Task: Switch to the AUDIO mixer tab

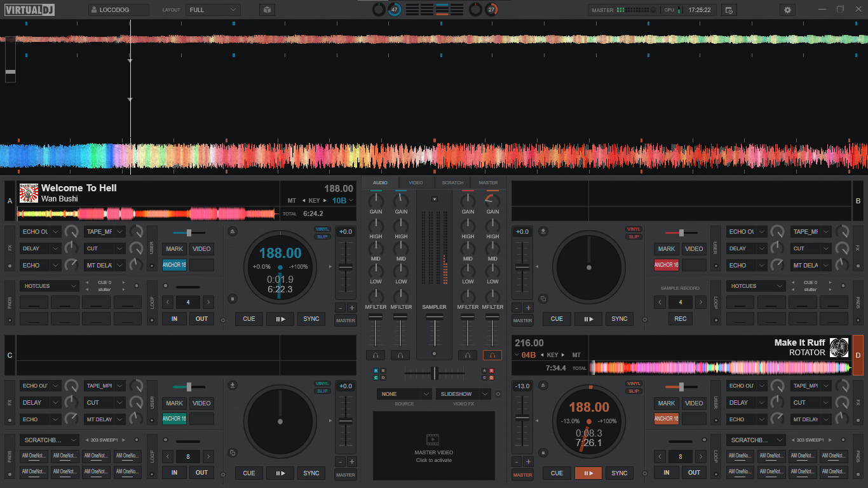Action: click(380, 183)
